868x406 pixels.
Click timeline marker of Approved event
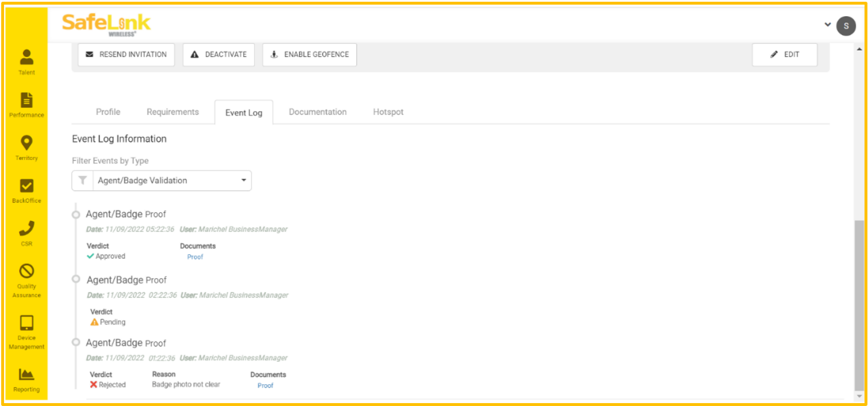pyautogui.click(x=75, y=215)
